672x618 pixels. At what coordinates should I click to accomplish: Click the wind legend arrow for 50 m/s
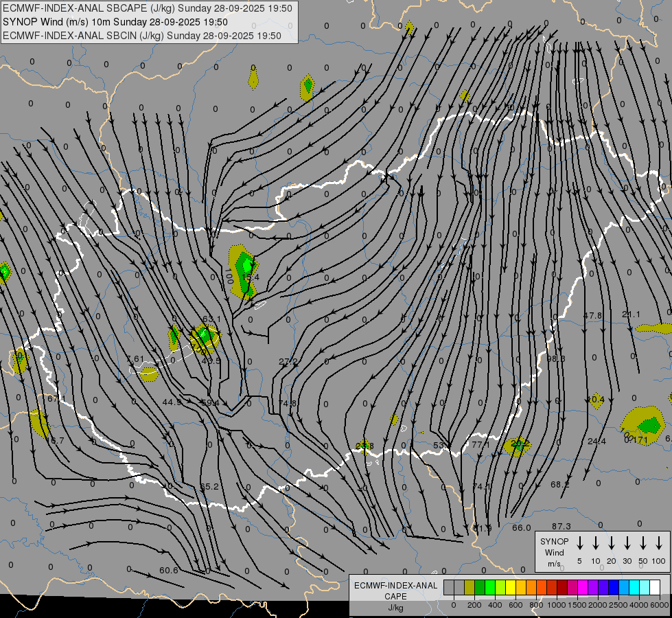click(643, 543)
